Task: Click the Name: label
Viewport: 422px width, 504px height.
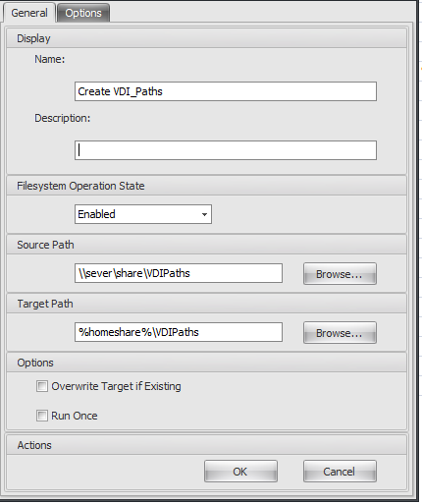Action: pos(50,59)
